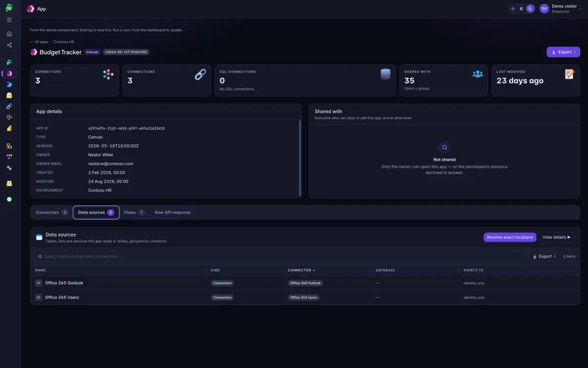This screenshot has width=588, height=368.
Task: Select the Office 365 Outlook row name
Action: (x=64, y=283)
